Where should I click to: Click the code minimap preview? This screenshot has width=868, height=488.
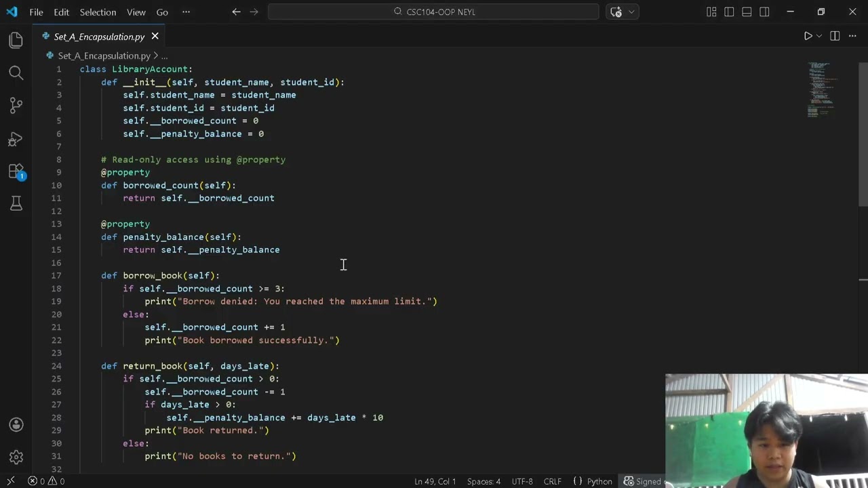[x=821, y=89]
